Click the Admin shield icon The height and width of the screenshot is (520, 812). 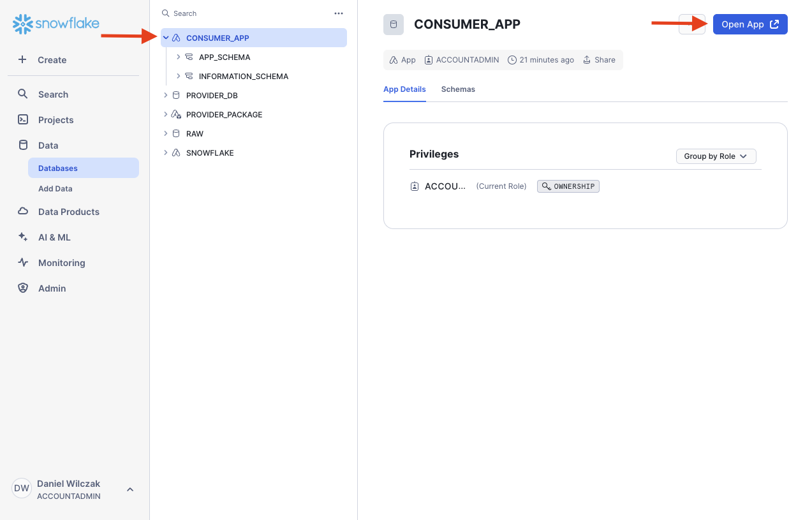23,288
